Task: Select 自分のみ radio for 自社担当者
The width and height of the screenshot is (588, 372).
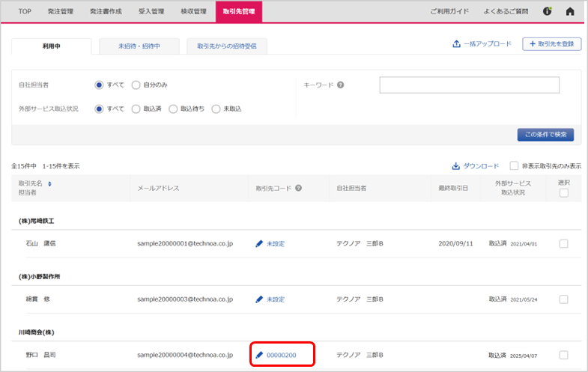Action: tap(136, 85)
